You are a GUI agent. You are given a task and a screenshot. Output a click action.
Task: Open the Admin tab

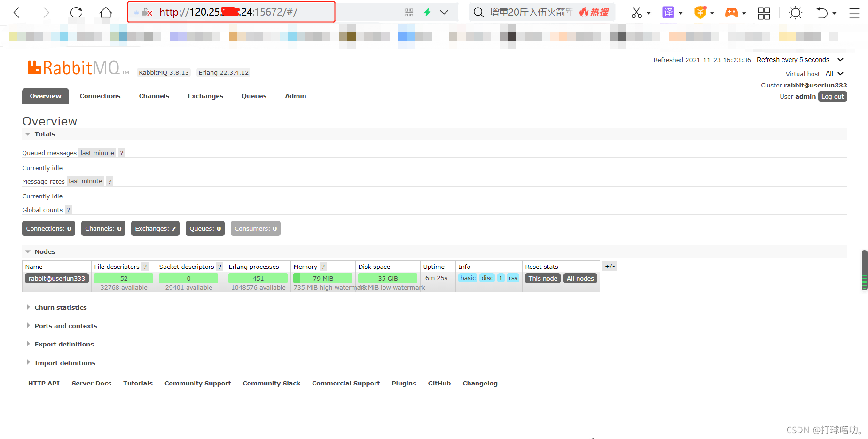pyautogui.click(x=296, y=96)
